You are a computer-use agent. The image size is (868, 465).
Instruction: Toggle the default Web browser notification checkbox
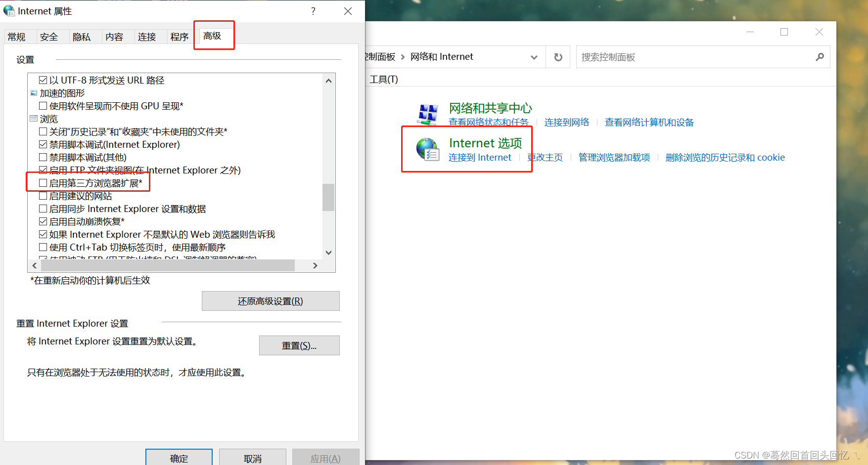(x=43, y=234)
